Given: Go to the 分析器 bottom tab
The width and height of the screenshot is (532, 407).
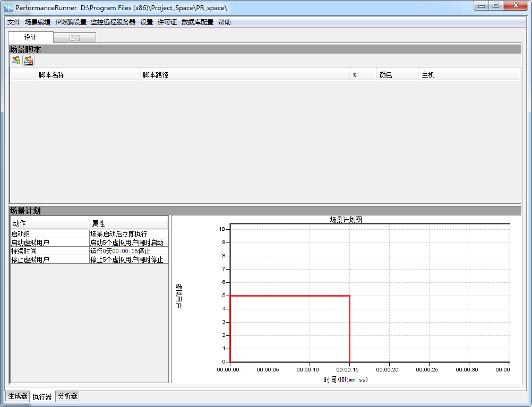Looking at the screenshot, I should [x=67, y=396].
